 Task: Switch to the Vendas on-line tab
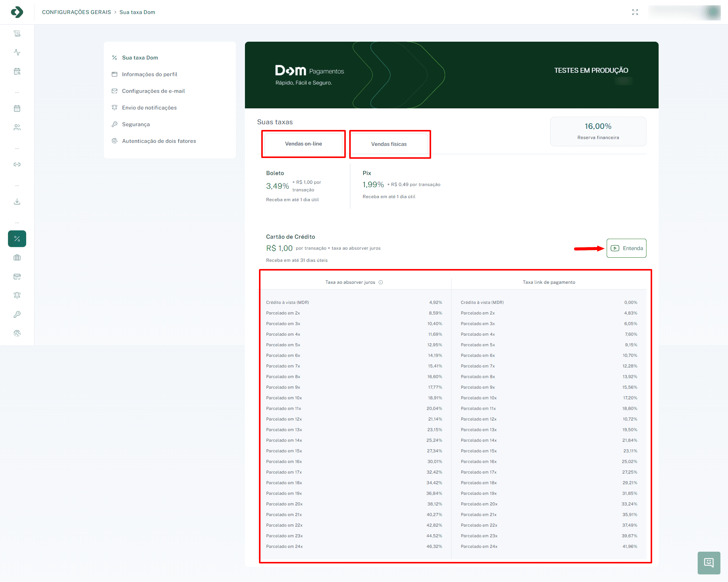coord(303,144)
